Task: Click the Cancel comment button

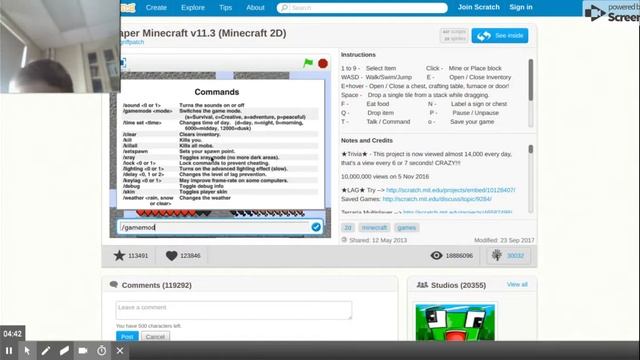Action: [155, 336]
